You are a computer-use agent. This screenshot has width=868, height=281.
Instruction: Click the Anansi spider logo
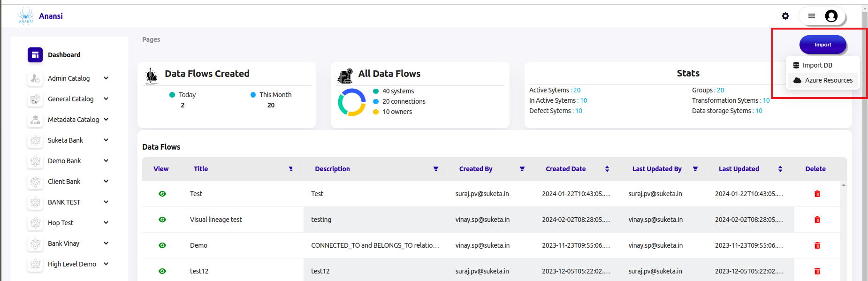26,15
